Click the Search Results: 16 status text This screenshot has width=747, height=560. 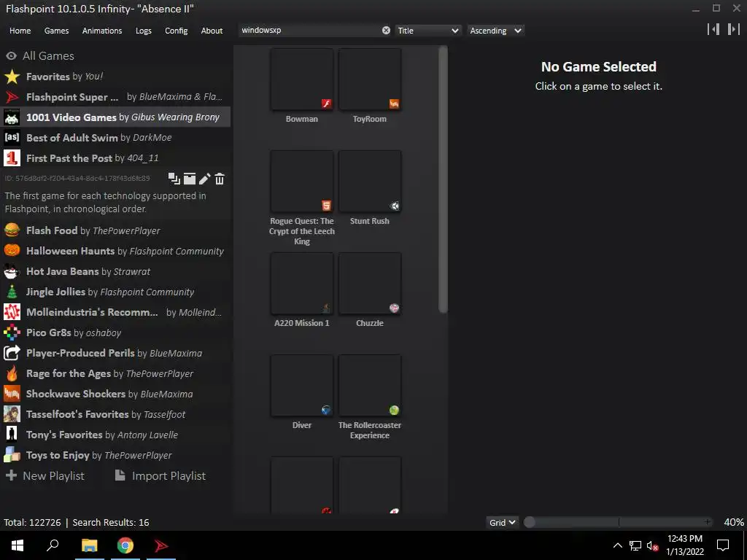pos(111,522)
